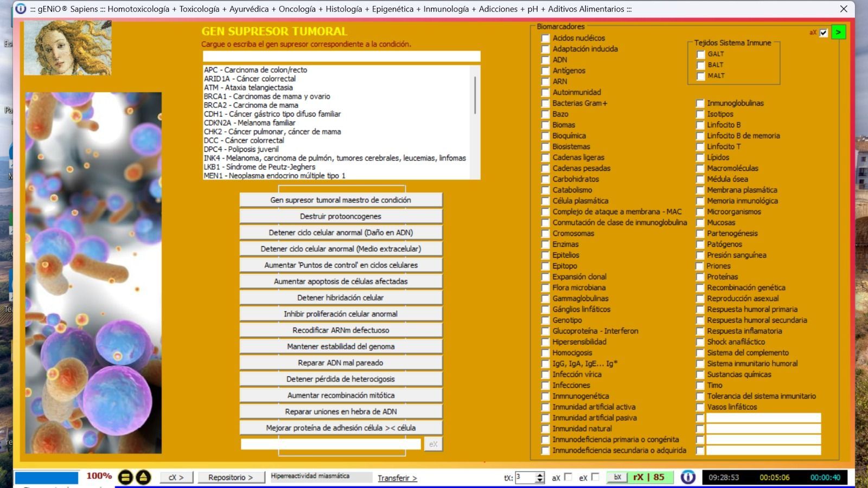This screenshot has width=868, height=488.
Task: Open the 'Repositorio >' button
Action: pyautogui.click(x=231, y=477)
